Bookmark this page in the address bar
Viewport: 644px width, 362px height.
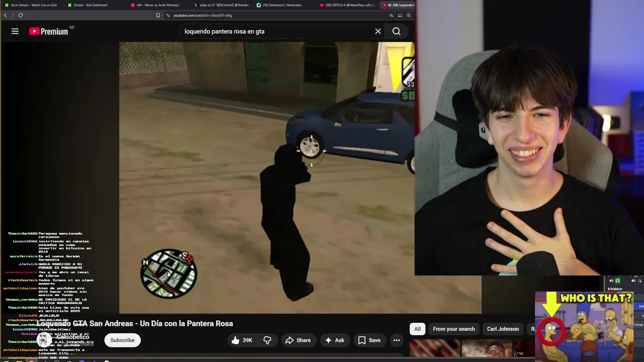click(x=158, y=15)
